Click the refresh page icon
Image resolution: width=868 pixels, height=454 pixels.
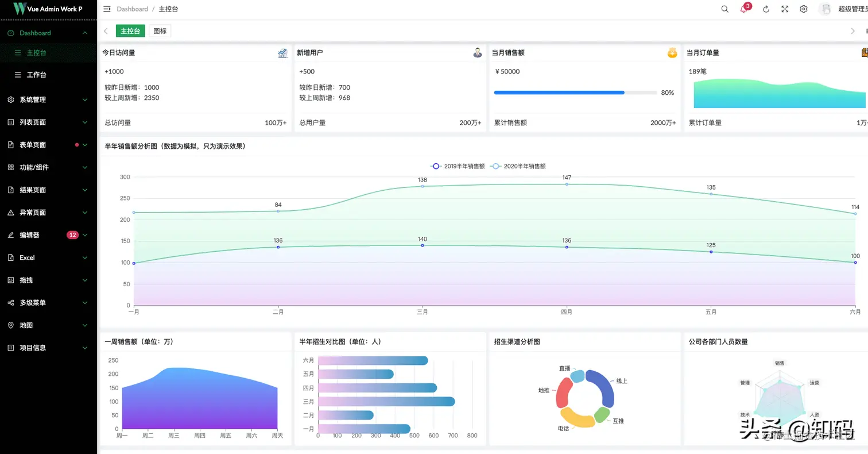click(x=766, y=9)
